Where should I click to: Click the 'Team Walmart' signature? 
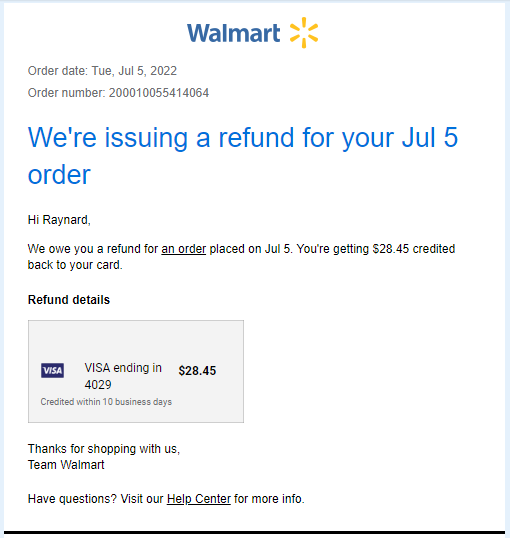[66, 465]
